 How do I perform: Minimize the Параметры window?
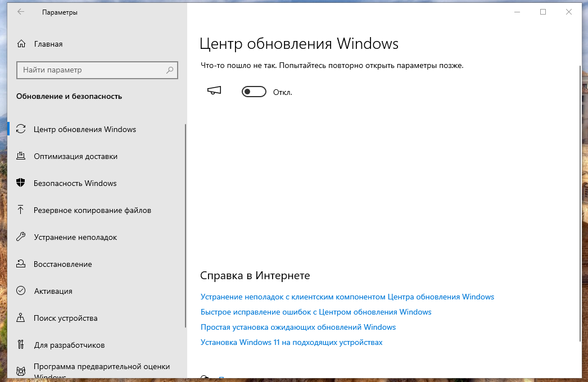[517, 12]
